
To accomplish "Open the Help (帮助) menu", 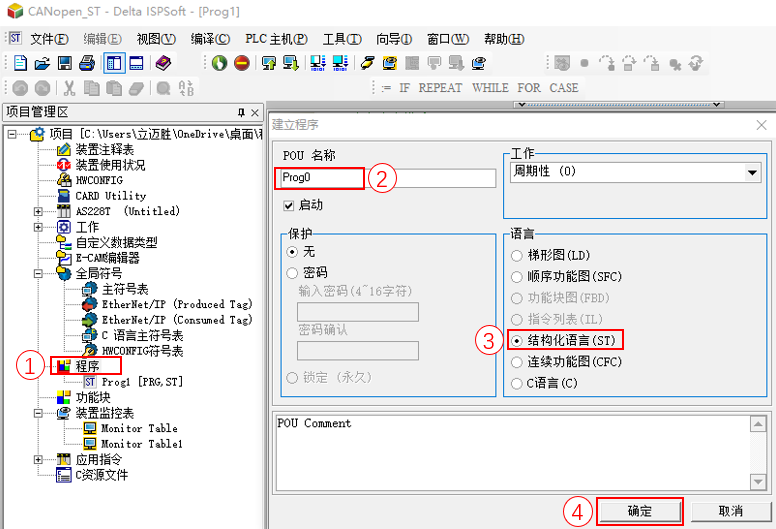I will click(x=504, y=39).
